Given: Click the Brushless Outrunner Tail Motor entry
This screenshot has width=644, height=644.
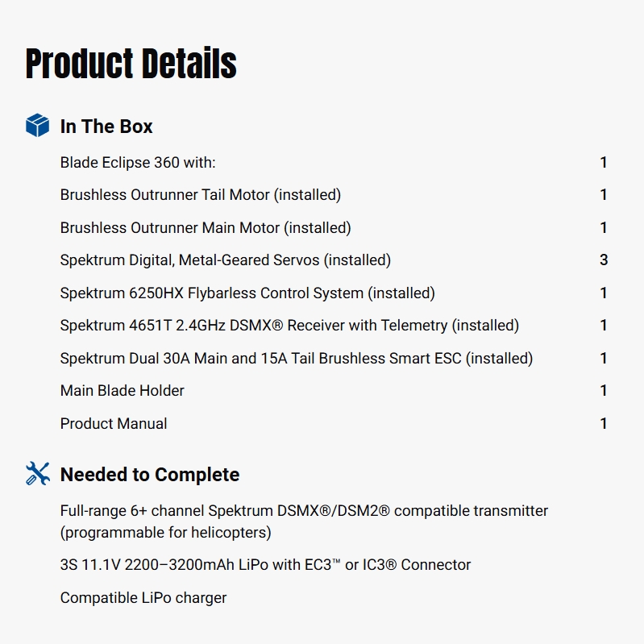Looking at the screenshot, I should [201, 195].
